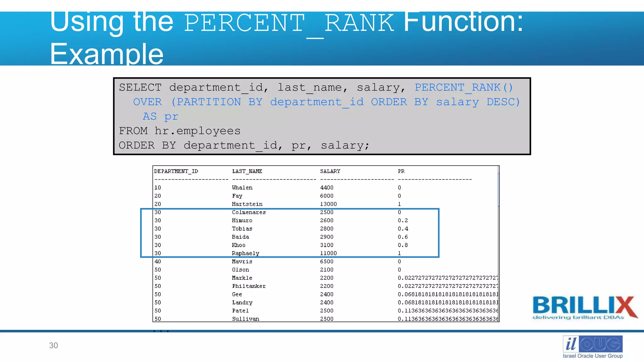
Task: Click the ilOUG Israel Oracle User Group logo
Action: [x=592, y=347]
